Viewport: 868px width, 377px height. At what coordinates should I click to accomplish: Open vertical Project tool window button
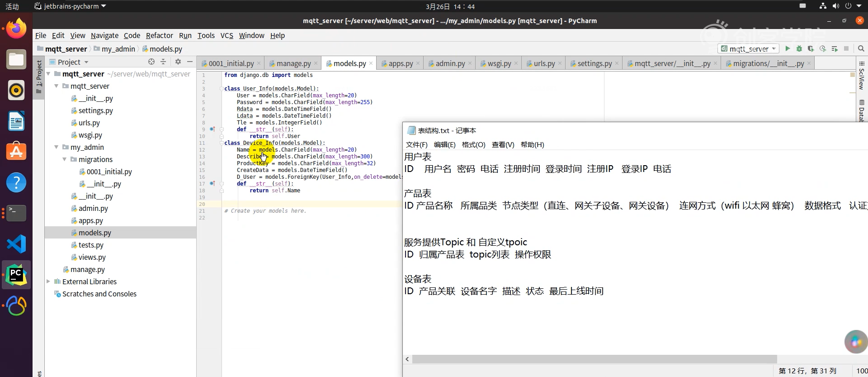point(39,77)
